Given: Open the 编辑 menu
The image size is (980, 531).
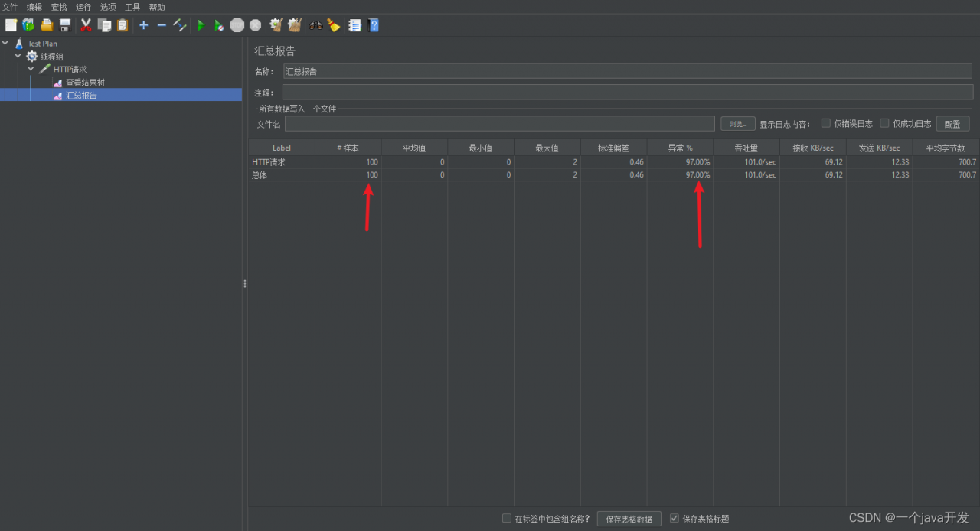Looking at the screenshot, I should point(34,7).
